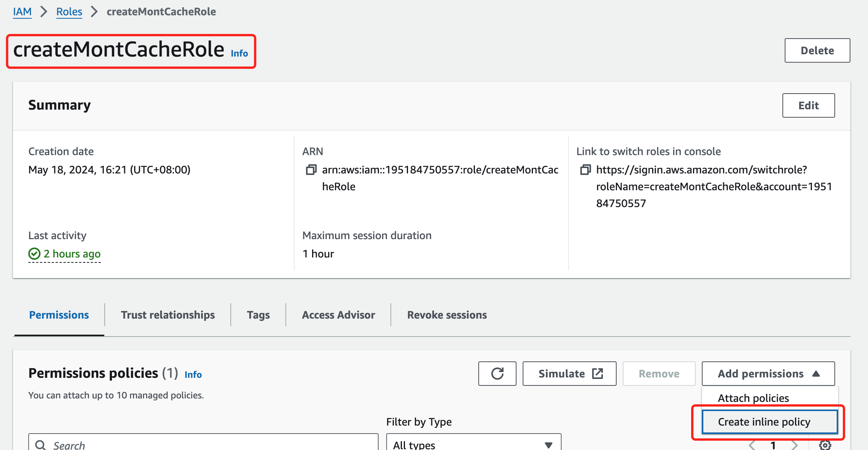Viewport: 868px width, 450px height.
Task: Click the Remove policies button
Action: click(x=659, y=373)
